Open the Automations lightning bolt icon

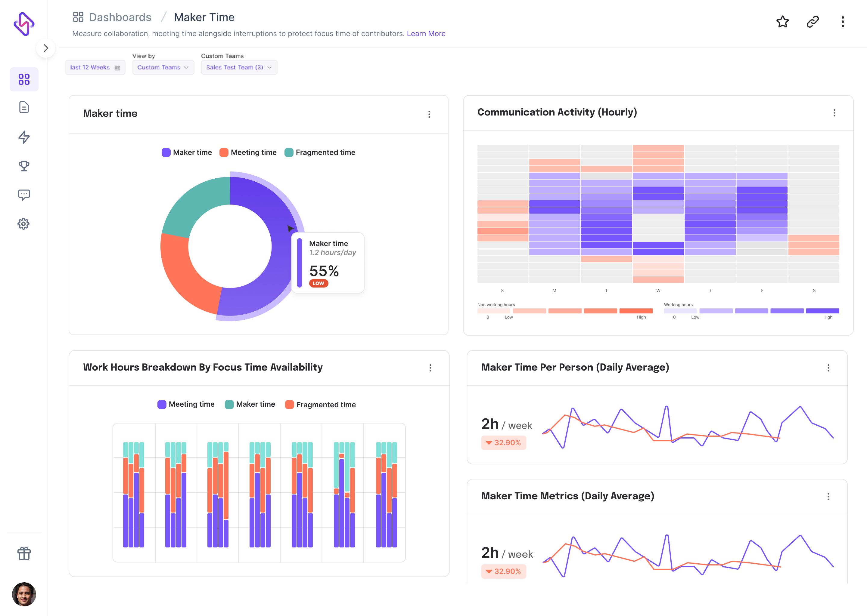[24, 137]
